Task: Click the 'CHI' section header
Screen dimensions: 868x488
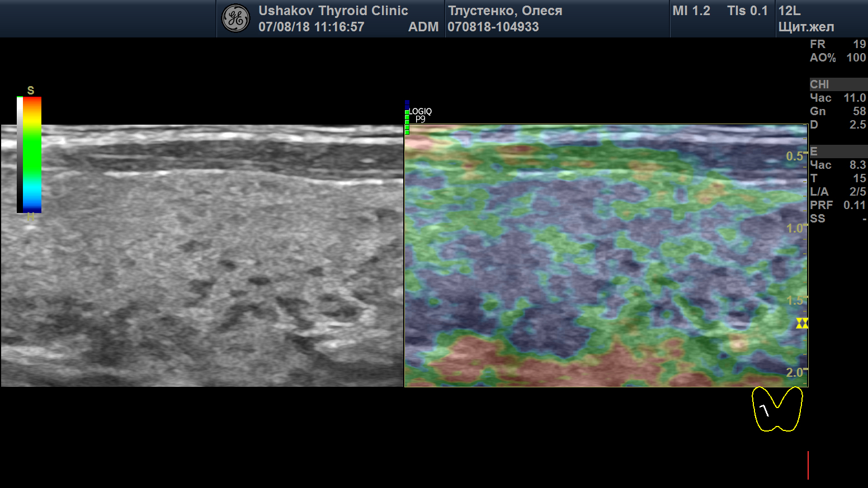Action: (x=838, y=84)
